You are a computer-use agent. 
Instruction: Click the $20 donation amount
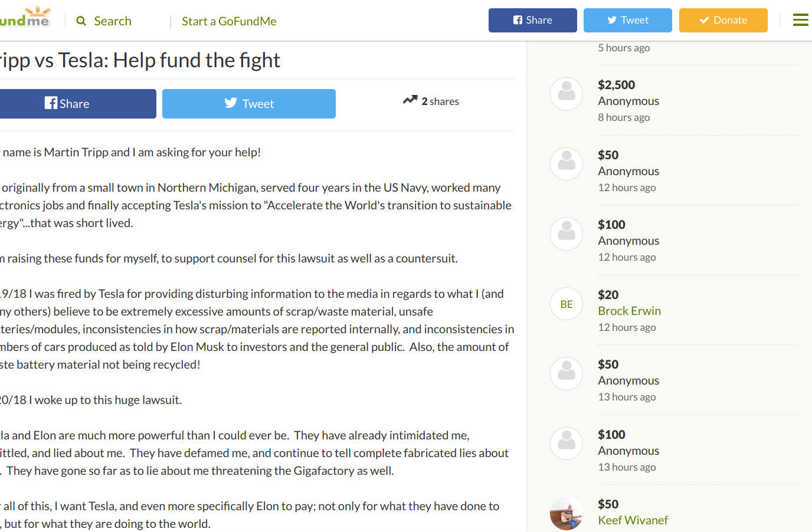[x=608, y=295]
